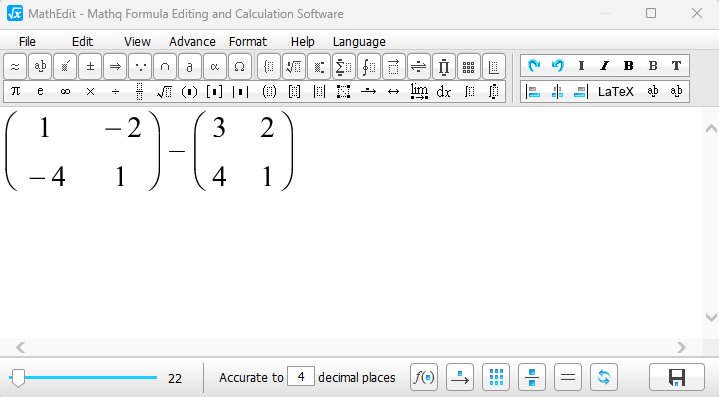This screenshot has height=397, width=719.
Task: Click the blue refresh arrows button
Action: 604,377
